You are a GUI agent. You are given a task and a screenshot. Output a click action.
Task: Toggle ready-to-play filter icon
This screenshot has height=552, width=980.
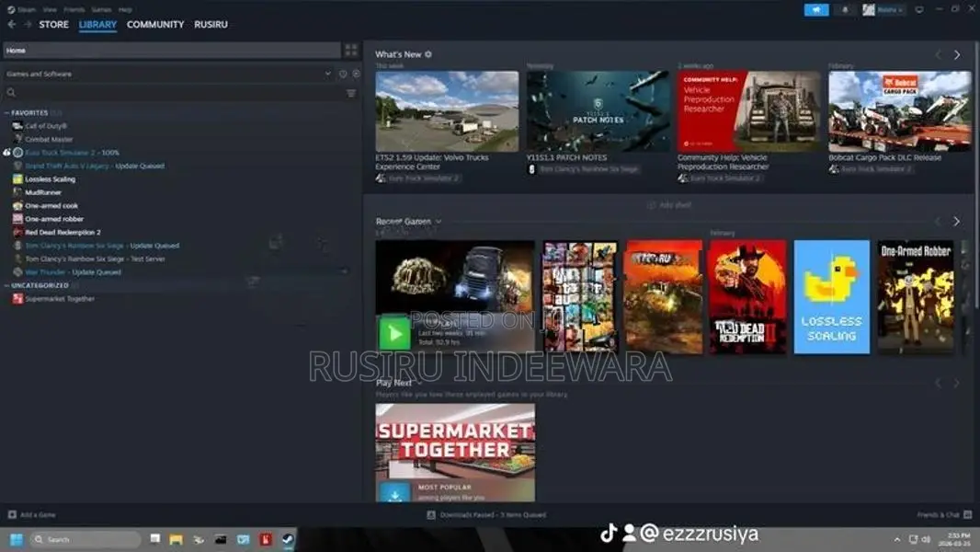[x=357, y=74]
